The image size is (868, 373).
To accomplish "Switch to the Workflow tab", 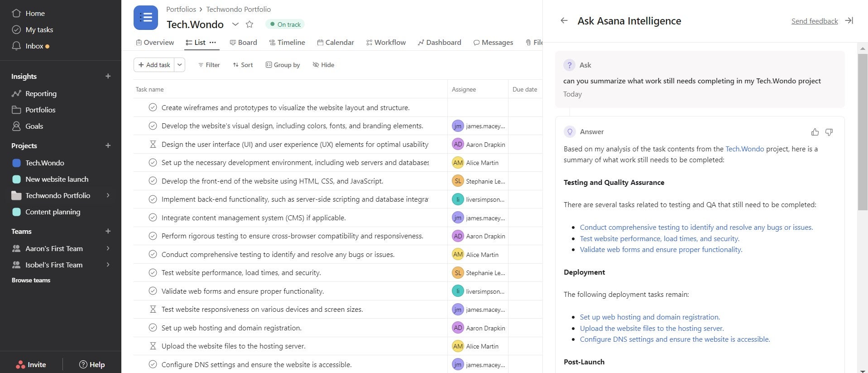I will [386, 42].
